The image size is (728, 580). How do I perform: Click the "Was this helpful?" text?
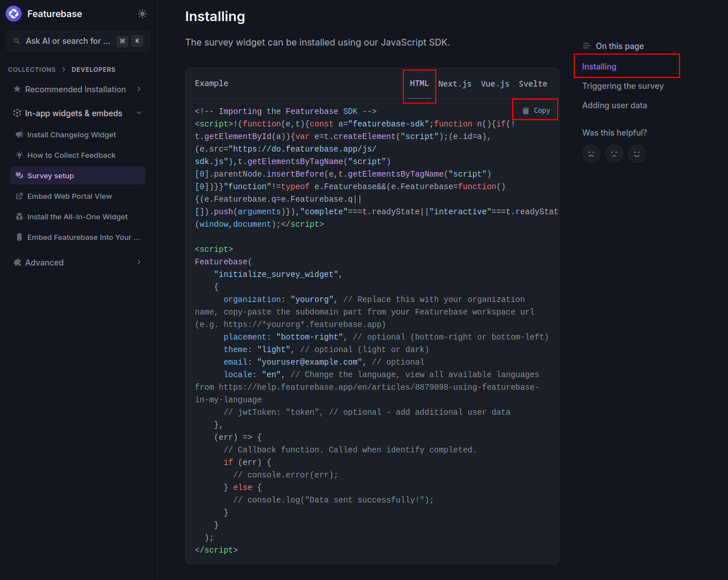(x=615, y=133)
